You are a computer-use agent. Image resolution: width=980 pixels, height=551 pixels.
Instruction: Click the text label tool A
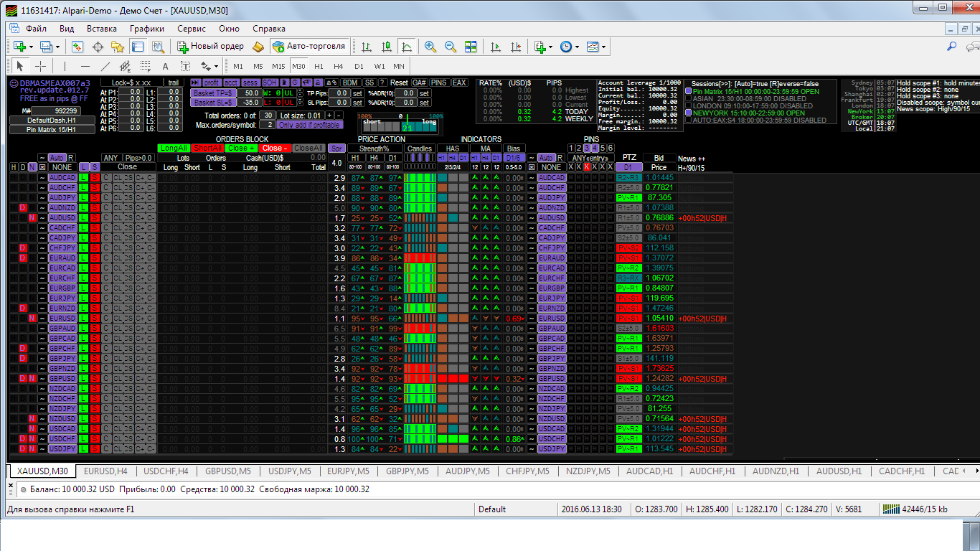(165, 66)
